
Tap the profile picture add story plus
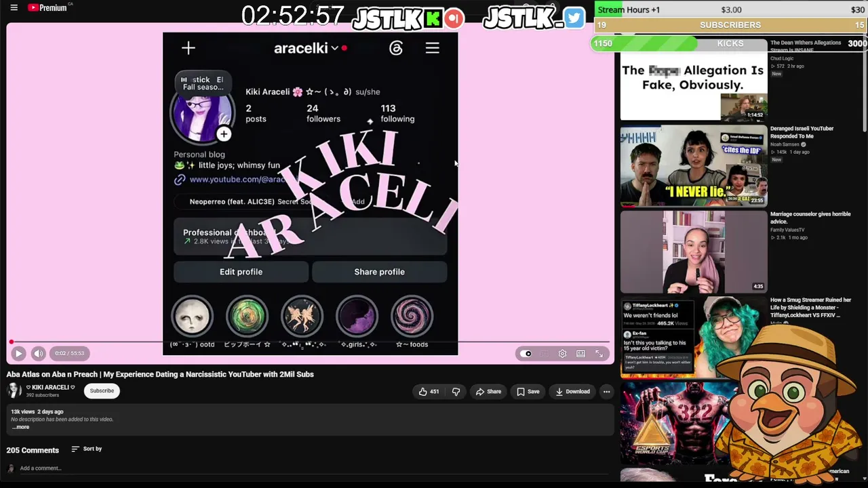coord(224,134)
